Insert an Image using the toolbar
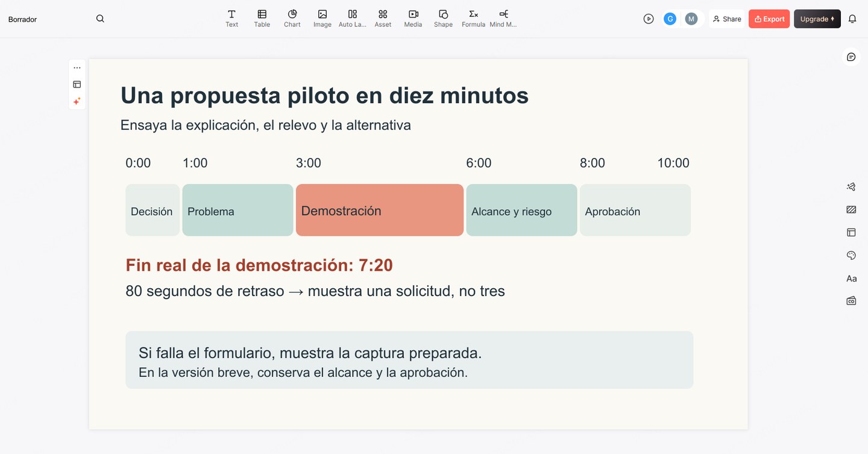Viewport: 868px width, 454px height. [x=322, y=19]
